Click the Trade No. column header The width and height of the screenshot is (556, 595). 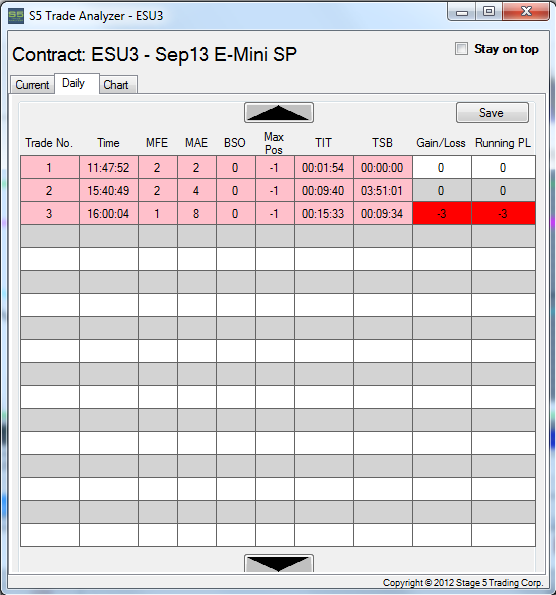point(49,143)
